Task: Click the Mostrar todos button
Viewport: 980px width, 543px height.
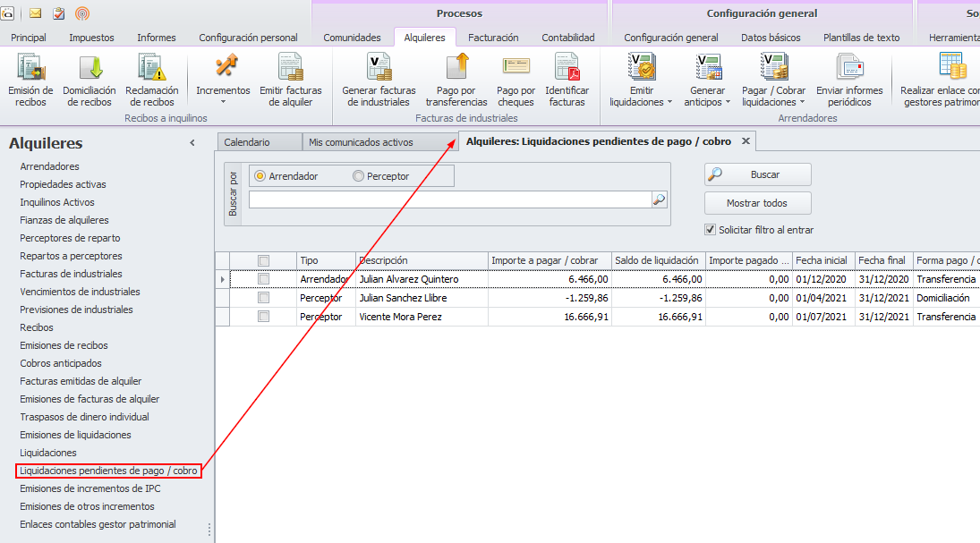Action: (x=757, y=203)
